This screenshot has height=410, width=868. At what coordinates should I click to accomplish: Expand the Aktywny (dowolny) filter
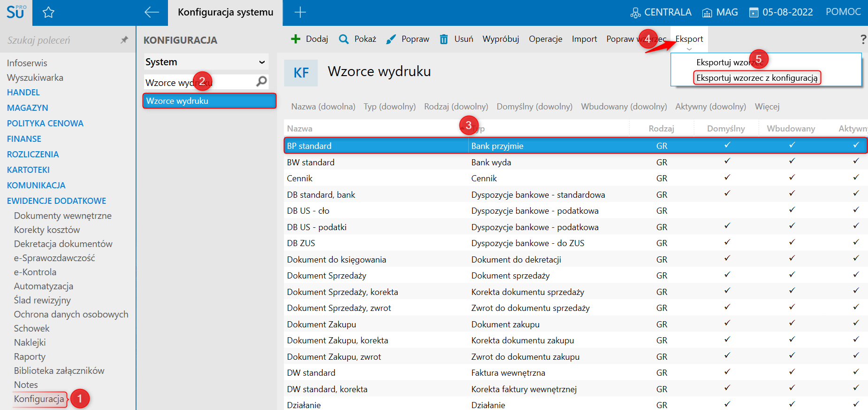click(710, 107)
